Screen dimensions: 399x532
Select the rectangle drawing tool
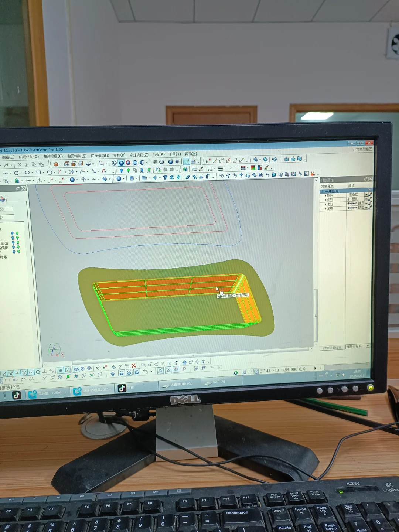pos(38,172)
